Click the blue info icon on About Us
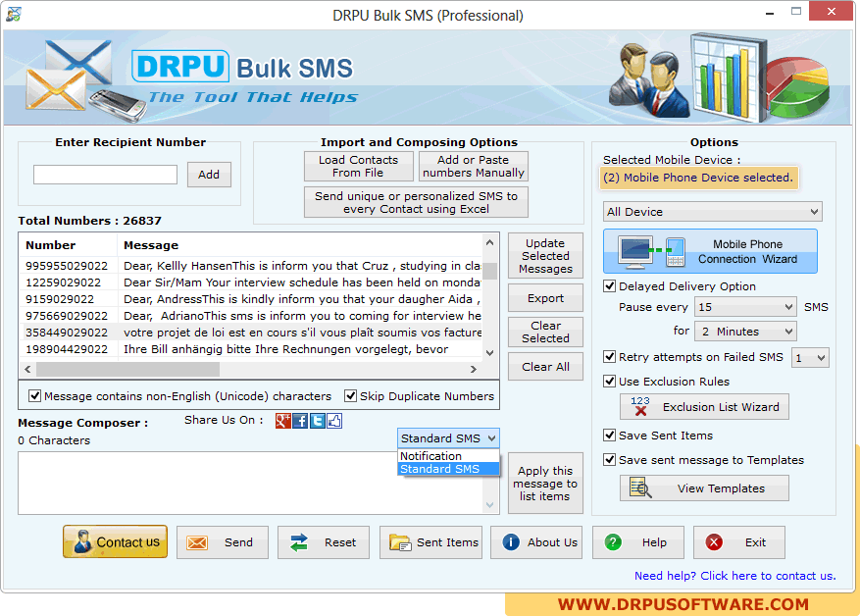860x616 pixels. tap(511, 542)
